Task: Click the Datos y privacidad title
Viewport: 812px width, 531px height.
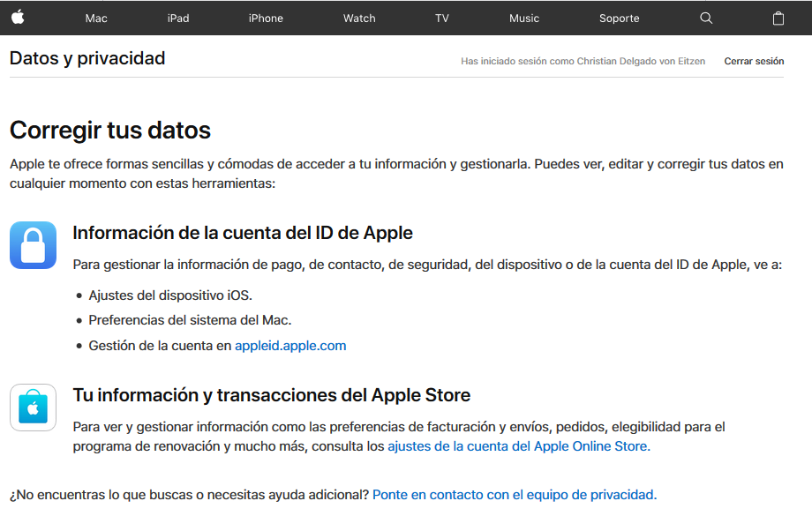Action: click(87, 58)
